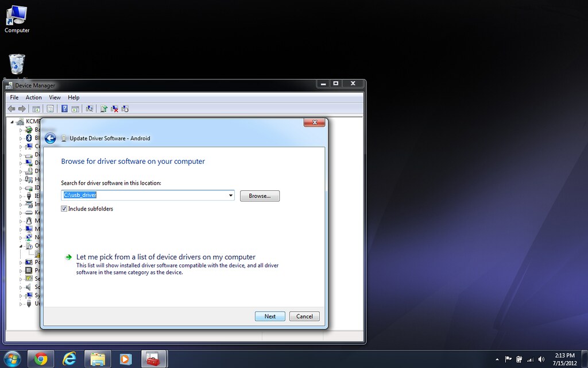Select the speaker sound category icon in tree
The width and height of the screenshot is (588, 368).
(x=29, y=287)
